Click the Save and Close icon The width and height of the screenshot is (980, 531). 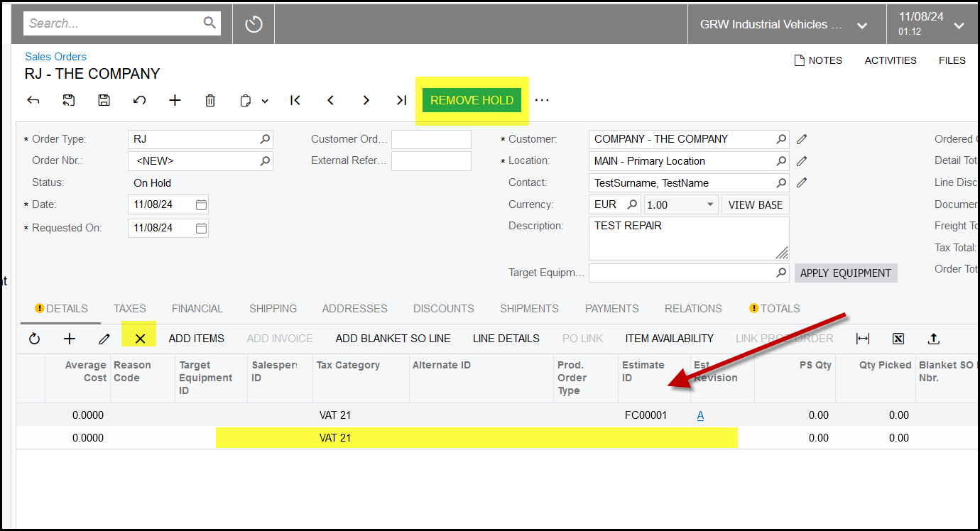coord(69,100)
